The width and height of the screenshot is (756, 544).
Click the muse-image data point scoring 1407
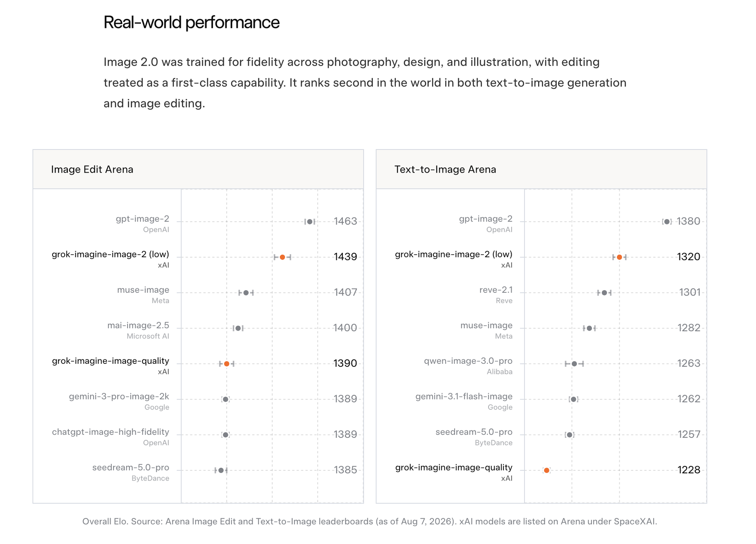point(246,293)
